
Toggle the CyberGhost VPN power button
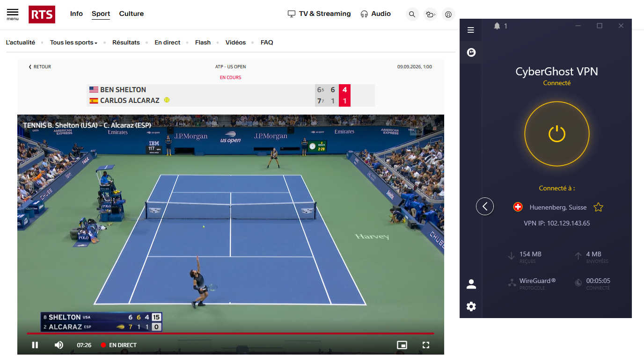tap(557, 134)
